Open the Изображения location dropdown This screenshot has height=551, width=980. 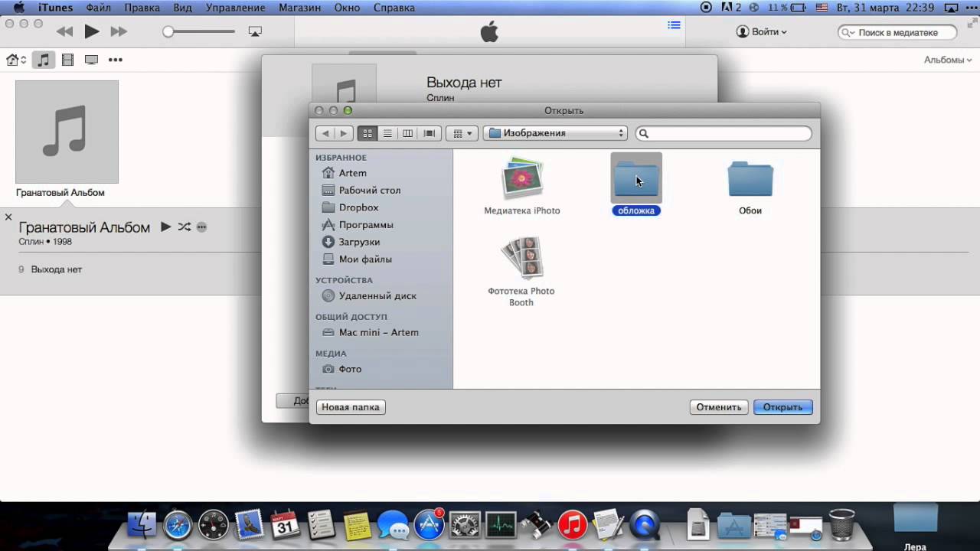(x=555, y=133)
